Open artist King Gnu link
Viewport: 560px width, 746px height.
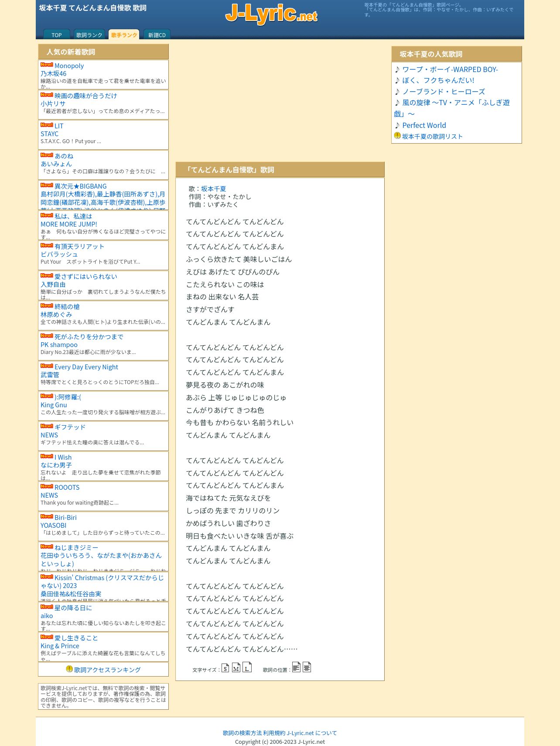click(x=54, y=405)
